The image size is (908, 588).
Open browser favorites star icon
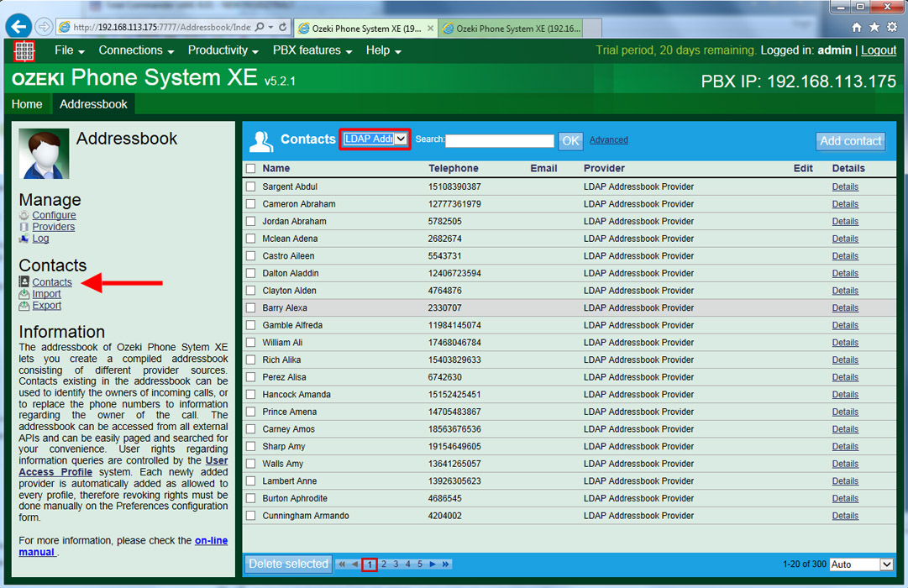[x=874, y=27]
